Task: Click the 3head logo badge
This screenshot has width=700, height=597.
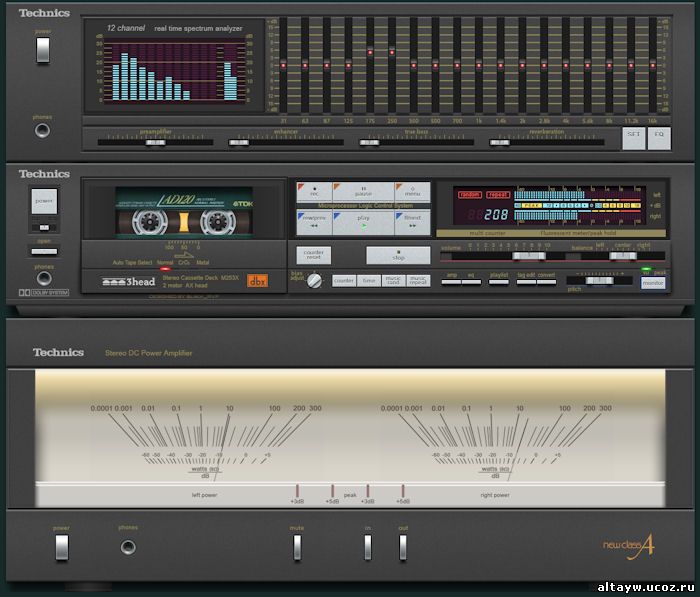Action: (x=128, y=282)
